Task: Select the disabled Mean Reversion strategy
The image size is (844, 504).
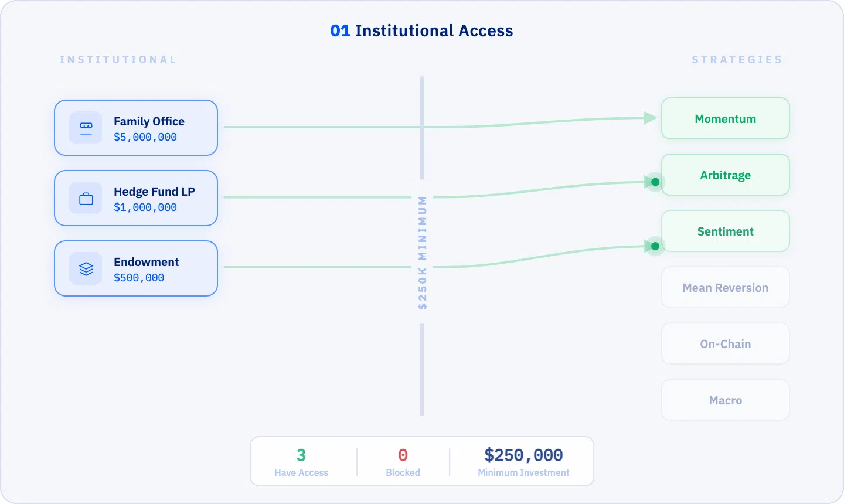Action: [x=726, y=287]
